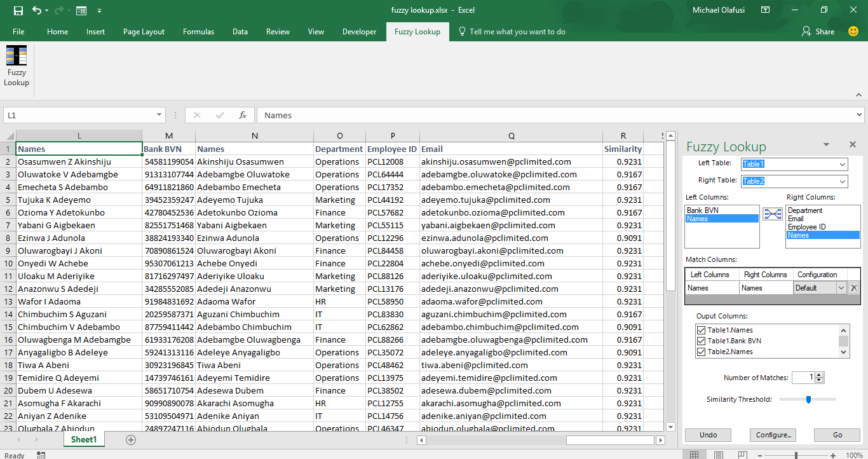Adjust the Similarity Threshold slider
The image size is (868, 459).
(808, 399)
